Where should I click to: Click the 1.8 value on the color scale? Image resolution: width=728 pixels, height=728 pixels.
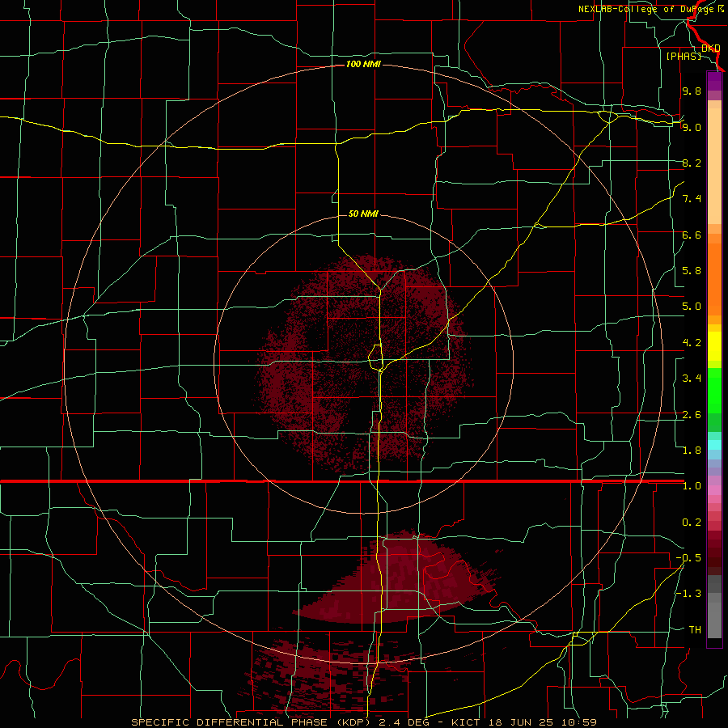coord(692,451)
